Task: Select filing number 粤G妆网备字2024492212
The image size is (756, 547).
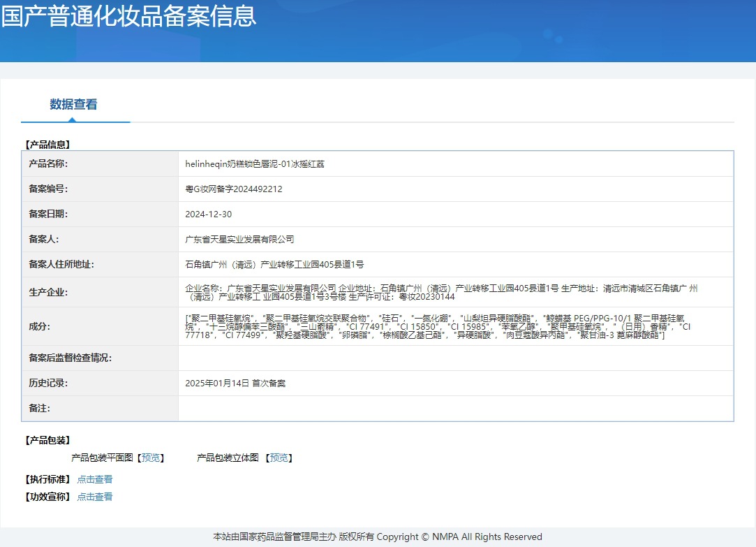Action: click(234, 189)
